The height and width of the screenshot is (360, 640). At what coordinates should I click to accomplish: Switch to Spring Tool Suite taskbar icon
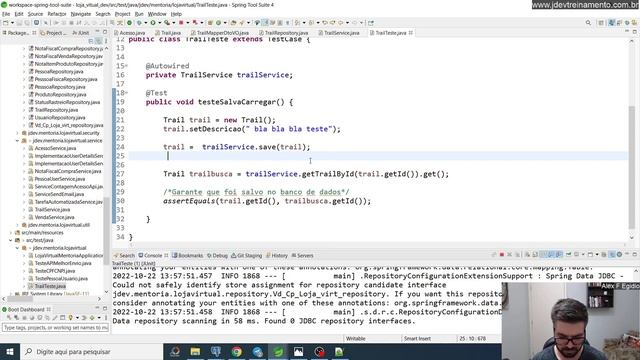278,351
